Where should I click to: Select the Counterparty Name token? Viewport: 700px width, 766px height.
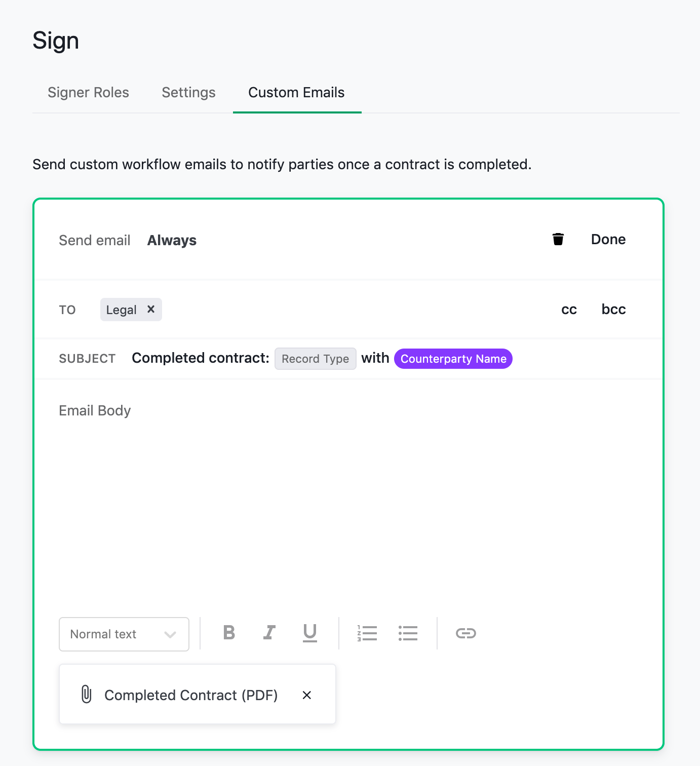pos(453,359)
